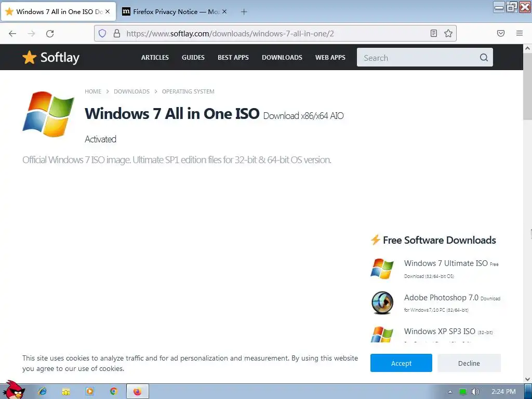Click the Softlay wordmark text

(x=60, y=57)
